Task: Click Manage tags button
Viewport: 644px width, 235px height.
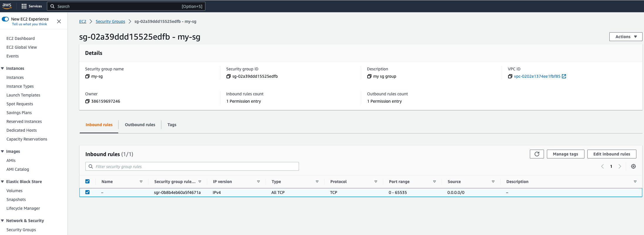Action: [x=565, y=154]
